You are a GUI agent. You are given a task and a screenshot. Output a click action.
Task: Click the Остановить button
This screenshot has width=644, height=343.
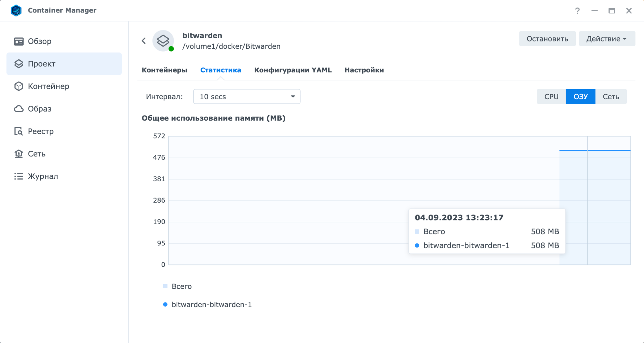click(x=547, y=39)
